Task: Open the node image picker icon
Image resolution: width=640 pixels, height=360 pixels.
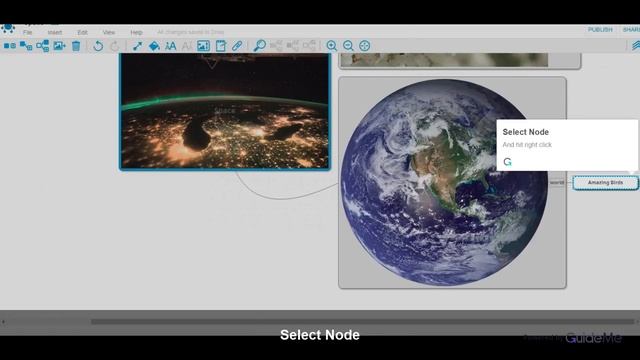Action: pyautogui.click(x=203, y=46)
